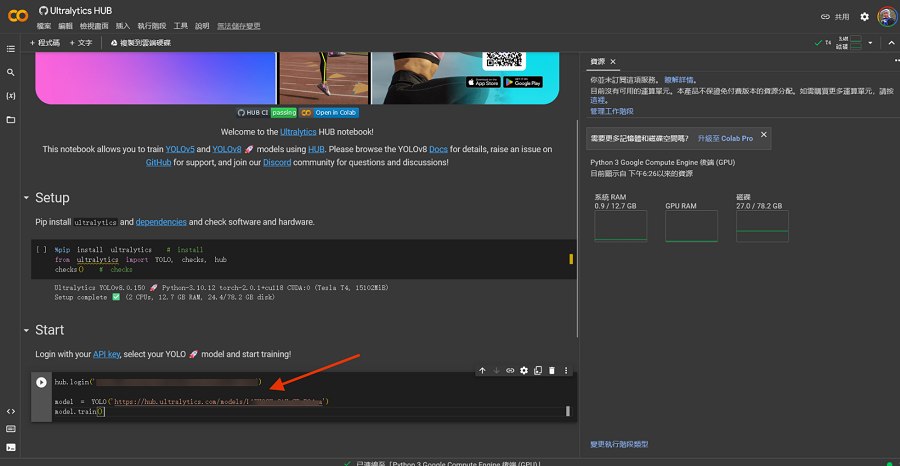Run the hub.login code cell
Viewport: 900px width, 466px height.
(x=41, y=382)
